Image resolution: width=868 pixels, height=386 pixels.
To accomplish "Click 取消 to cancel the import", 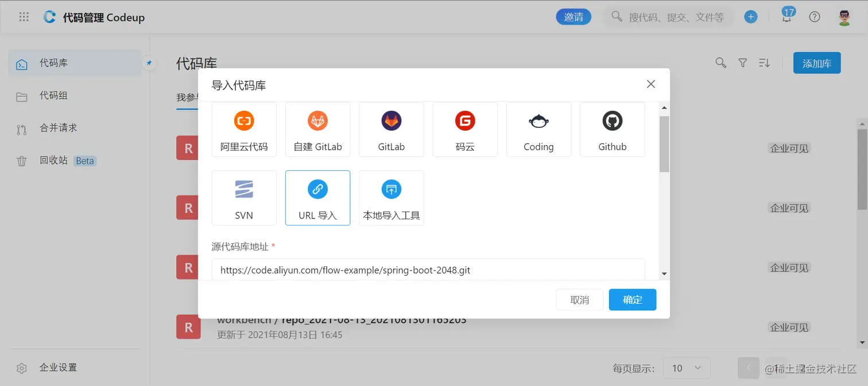I will (580, 300).
